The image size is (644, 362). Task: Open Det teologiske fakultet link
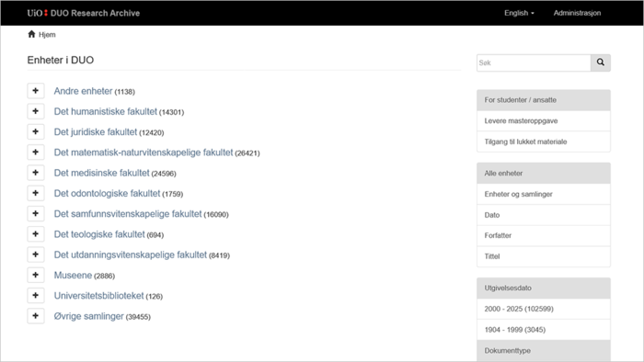pyautogui.click(x=99, y=234)
